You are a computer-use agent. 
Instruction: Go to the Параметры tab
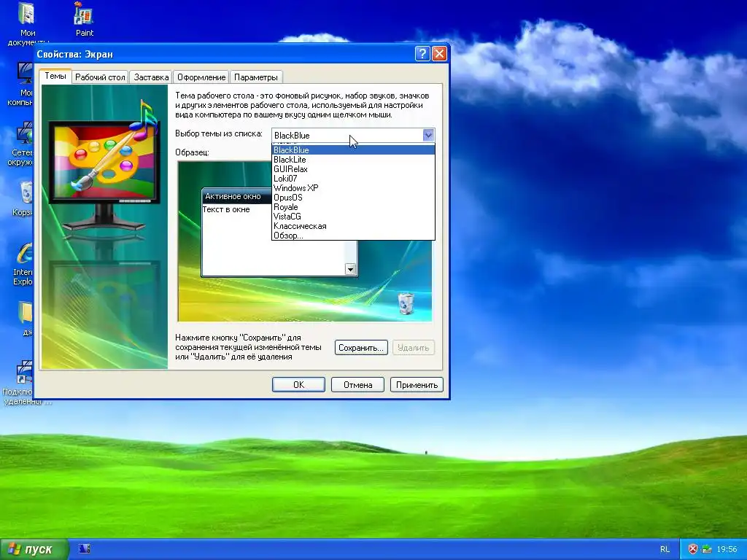pyautogui.click(x=256, y=77)
